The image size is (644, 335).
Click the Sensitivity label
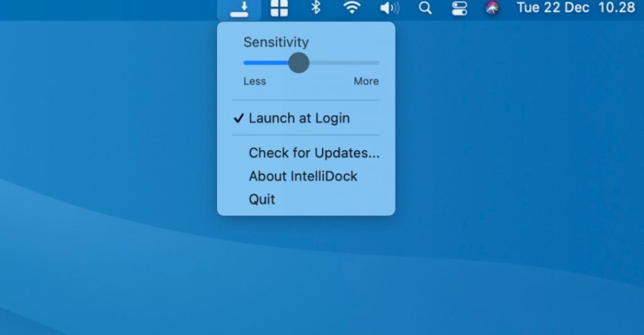pyautogui.click(x=276, y=42)
